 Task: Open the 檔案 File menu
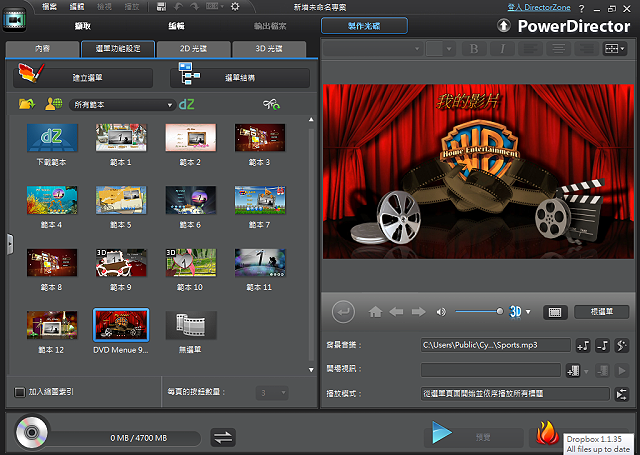[49, 7]
